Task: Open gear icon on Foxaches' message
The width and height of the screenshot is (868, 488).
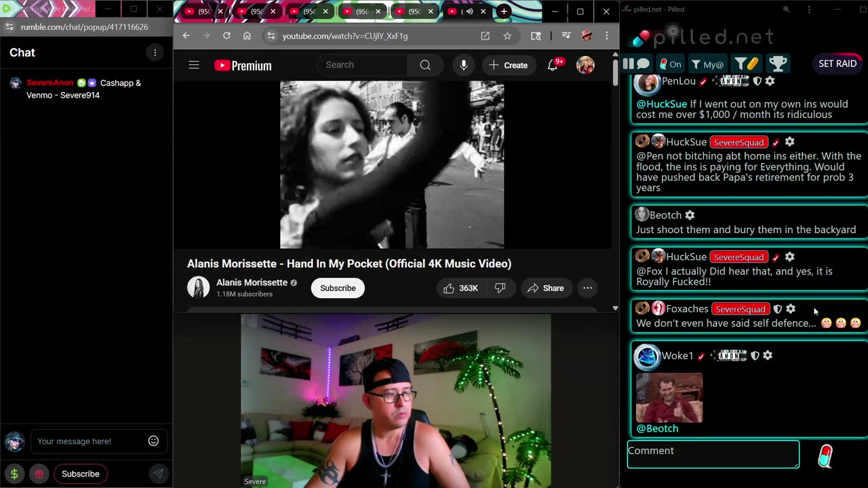Action: click(x=790, y=309)
